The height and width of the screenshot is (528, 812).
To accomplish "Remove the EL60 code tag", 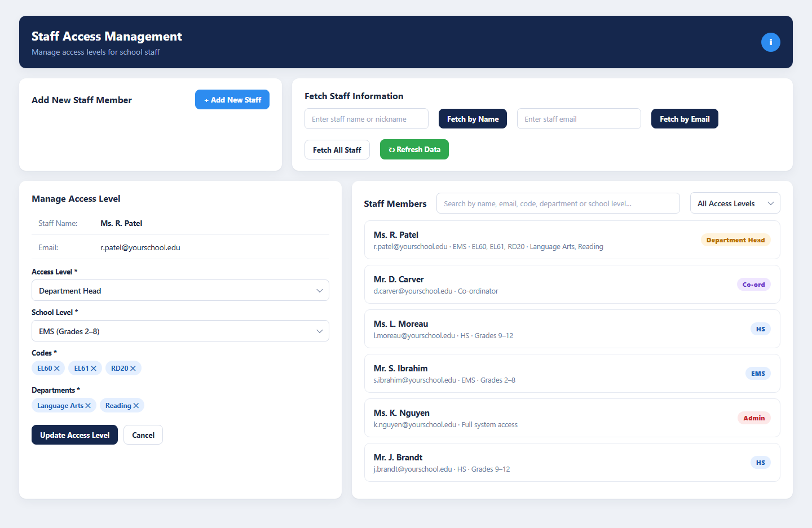I will (x=57, y=369).
